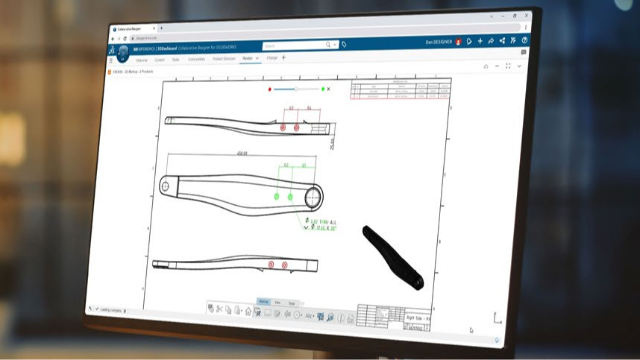This screenshot has height=360, width=640.
Task: Open the tag icon beside search
Action: click(x=344, y=44)
